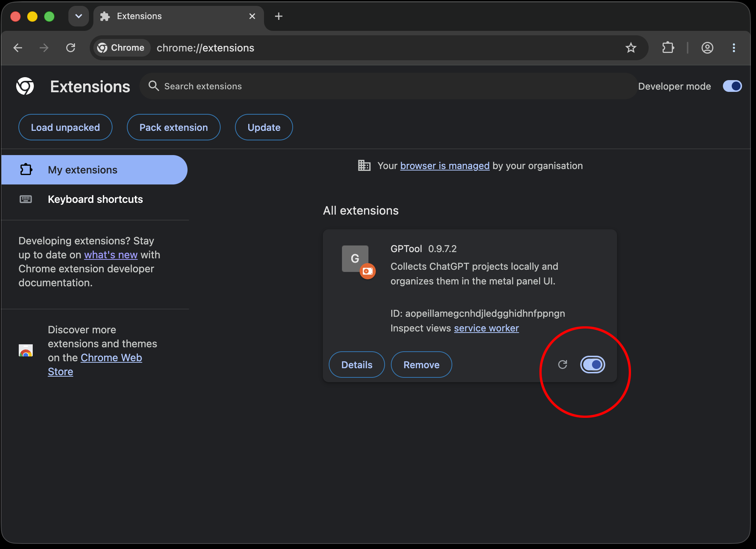
Task: Click the keyboard icon in sidebar
Action: click(26, 199)
